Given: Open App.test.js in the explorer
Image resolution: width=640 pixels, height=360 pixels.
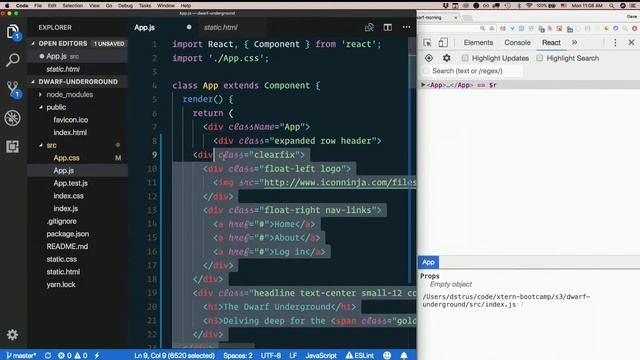Looking at the screenshot, I should point(71,183).
